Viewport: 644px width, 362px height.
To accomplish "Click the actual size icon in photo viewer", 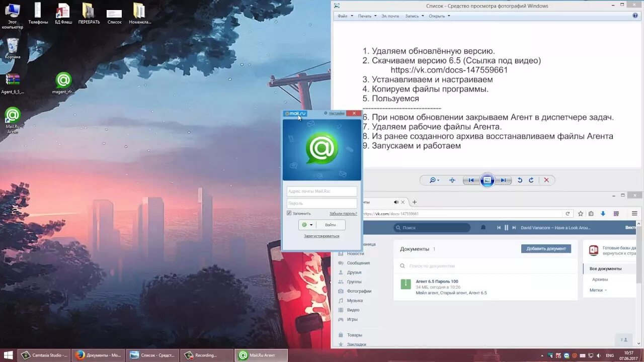I will point(452,180).
